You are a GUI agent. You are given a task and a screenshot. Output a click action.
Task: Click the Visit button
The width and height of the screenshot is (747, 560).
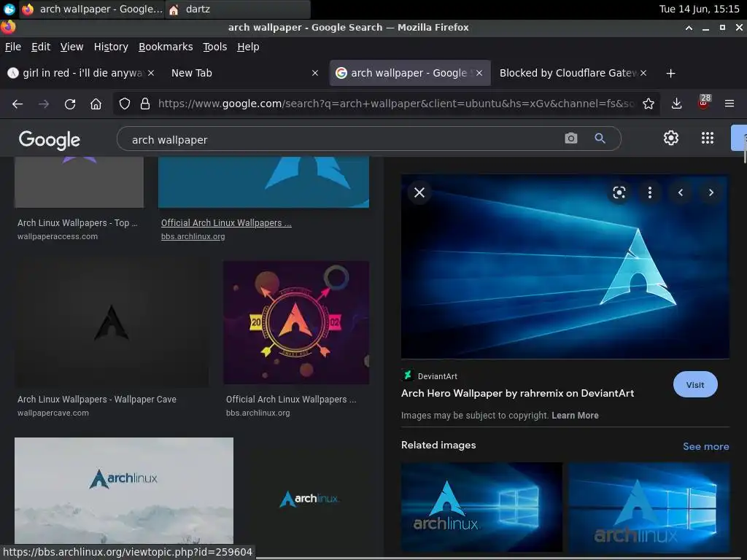click(x=695, y=385)
